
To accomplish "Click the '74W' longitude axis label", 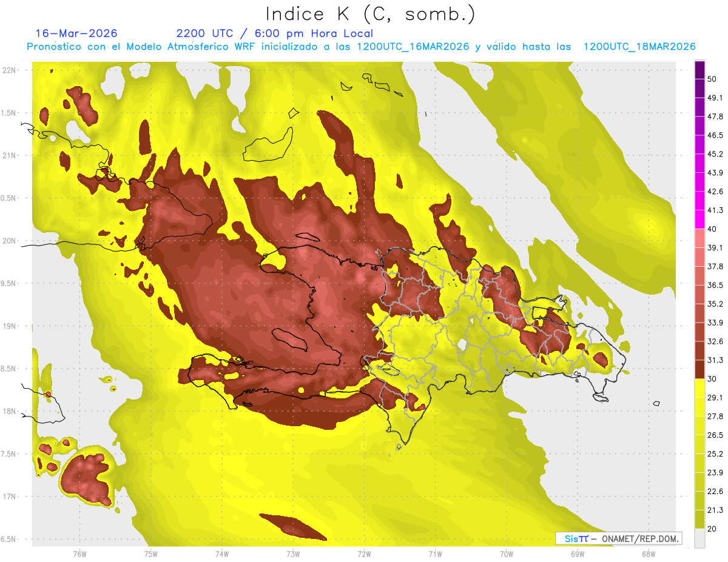I will tap(221, 554).
